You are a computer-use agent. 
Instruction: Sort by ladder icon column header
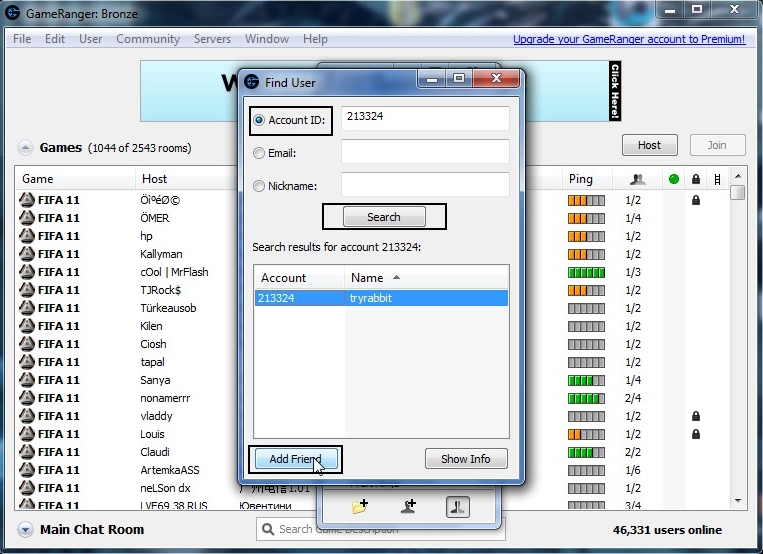pos(717,179)
